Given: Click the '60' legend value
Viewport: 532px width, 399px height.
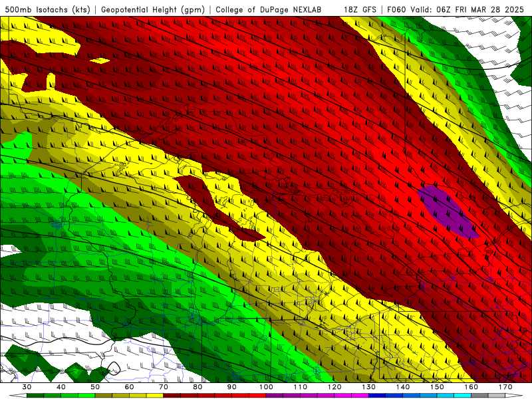Looking at the screenshot, I should pos(129,387).
